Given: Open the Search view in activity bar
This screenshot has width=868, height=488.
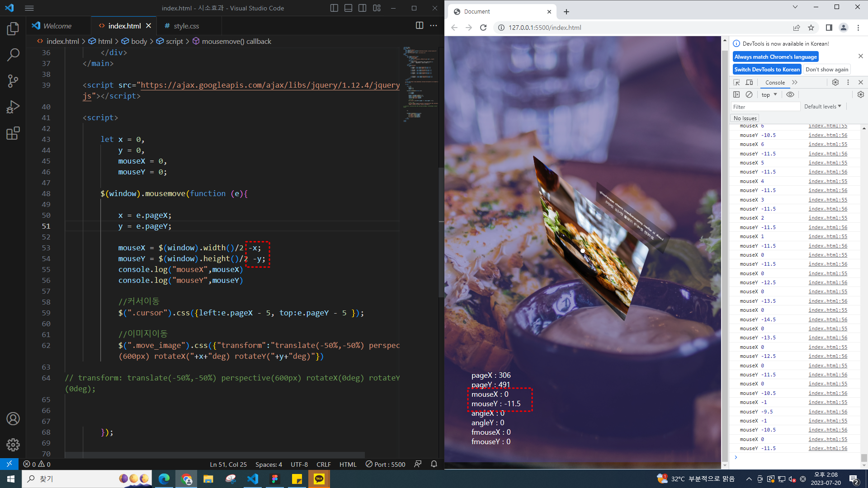Looking at the screenshot, I should [13, 55].
